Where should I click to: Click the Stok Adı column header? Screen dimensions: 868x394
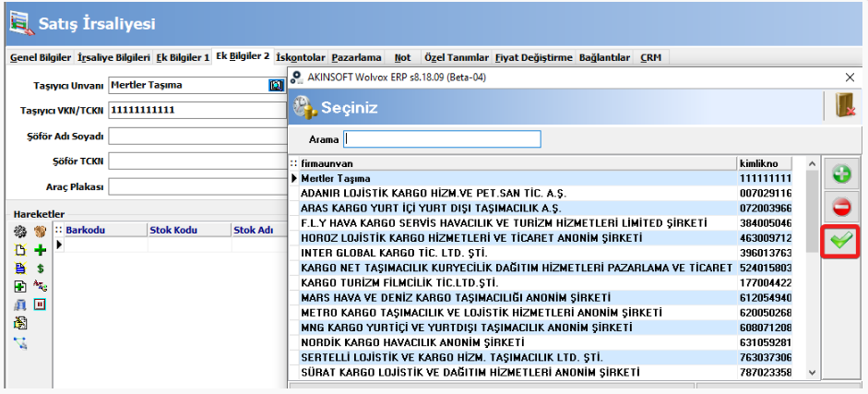[x=259, y=230]
